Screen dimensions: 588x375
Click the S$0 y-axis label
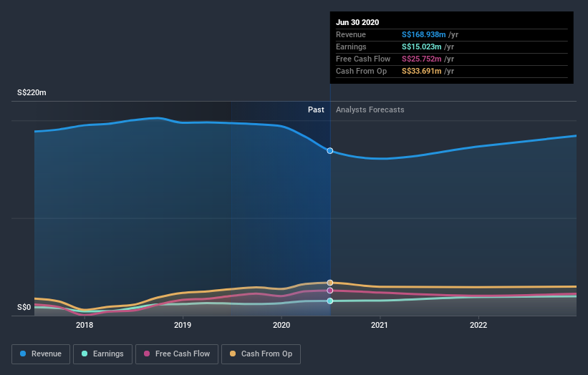click(24, 307)
